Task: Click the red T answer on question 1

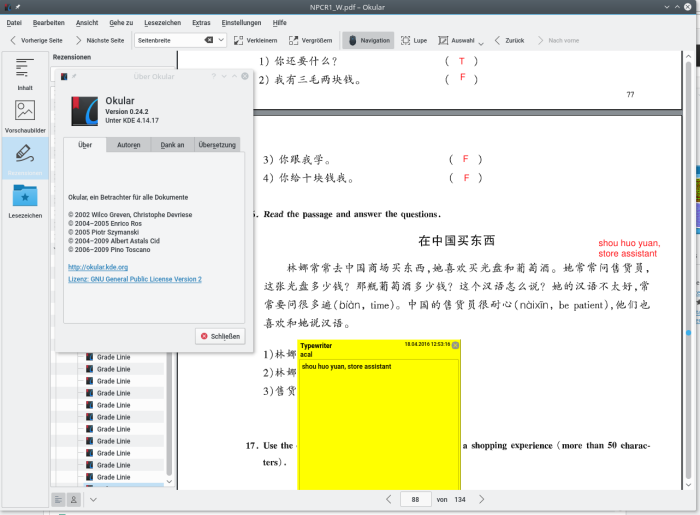Action: click(x=462, y=61)
